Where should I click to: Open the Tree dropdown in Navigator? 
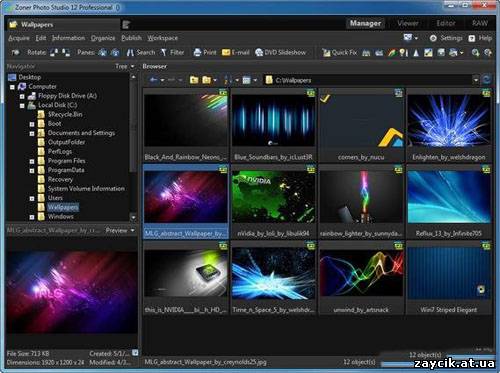125,66
